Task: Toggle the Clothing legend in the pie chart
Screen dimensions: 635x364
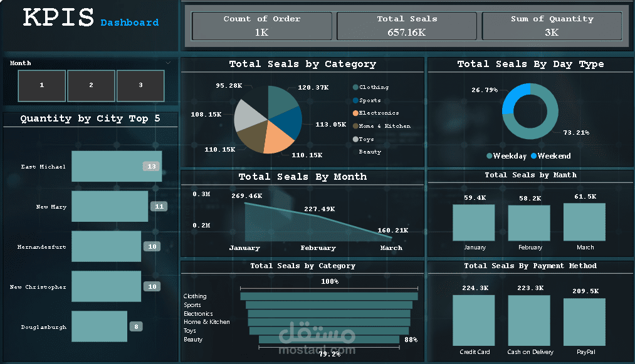Action: pyautogui.click(x=371, y=87)
